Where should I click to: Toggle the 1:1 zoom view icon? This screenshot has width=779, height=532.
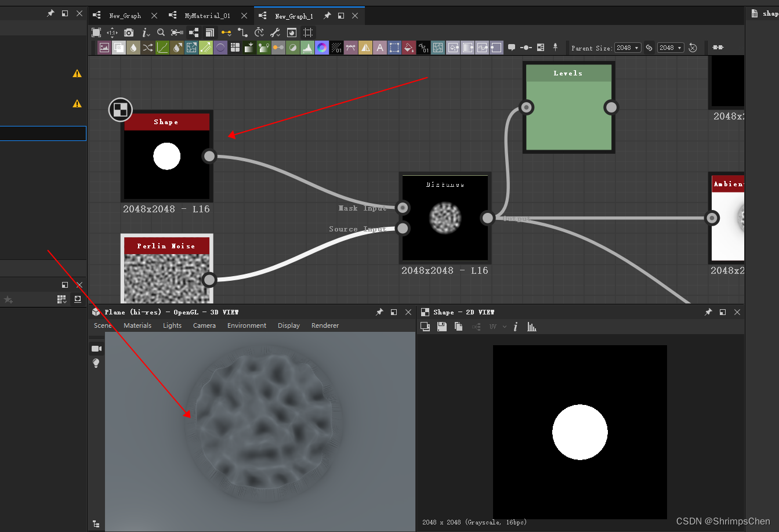113,32
